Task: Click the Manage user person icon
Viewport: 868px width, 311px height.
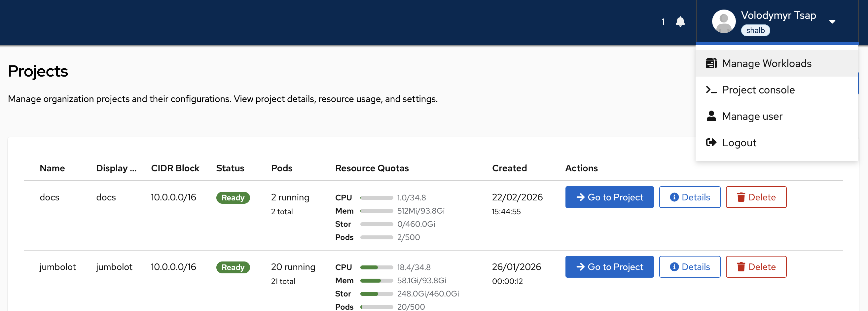Action: (x=711, y=116)
